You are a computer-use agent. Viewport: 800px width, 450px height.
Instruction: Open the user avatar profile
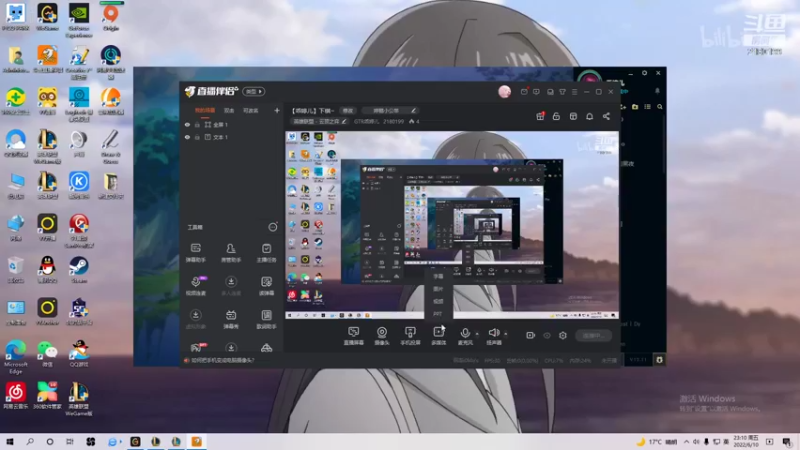tap(504, 92)
